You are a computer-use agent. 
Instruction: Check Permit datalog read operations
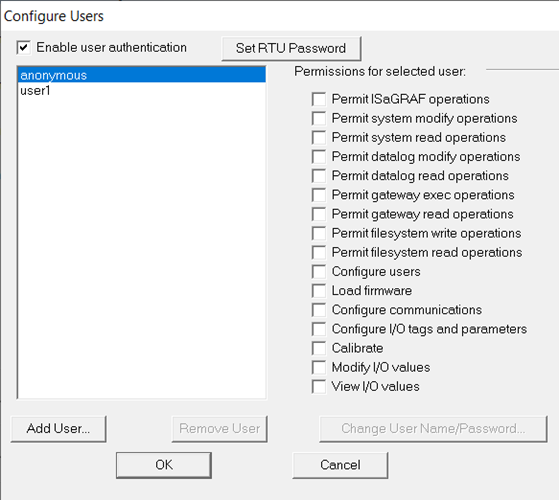pos(319,176)
